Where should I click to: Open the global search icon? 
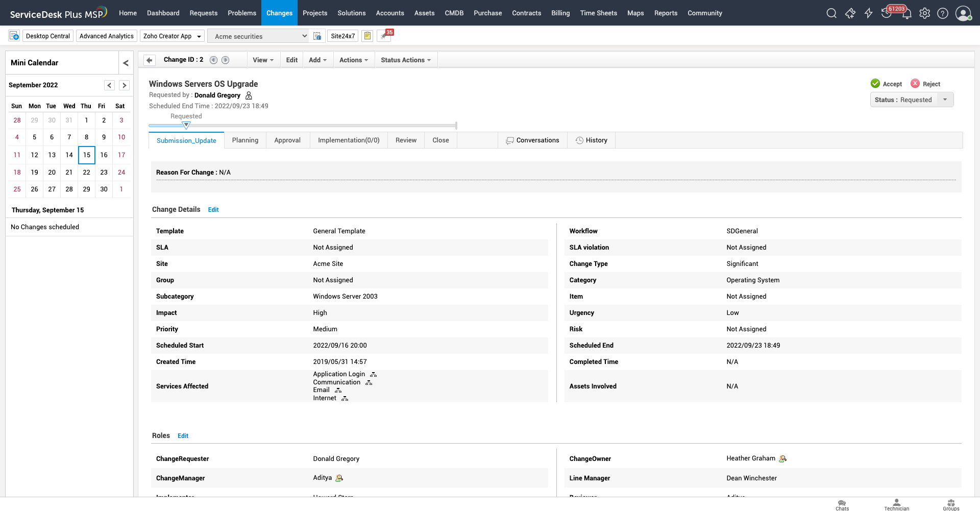(x=831, y=13)
